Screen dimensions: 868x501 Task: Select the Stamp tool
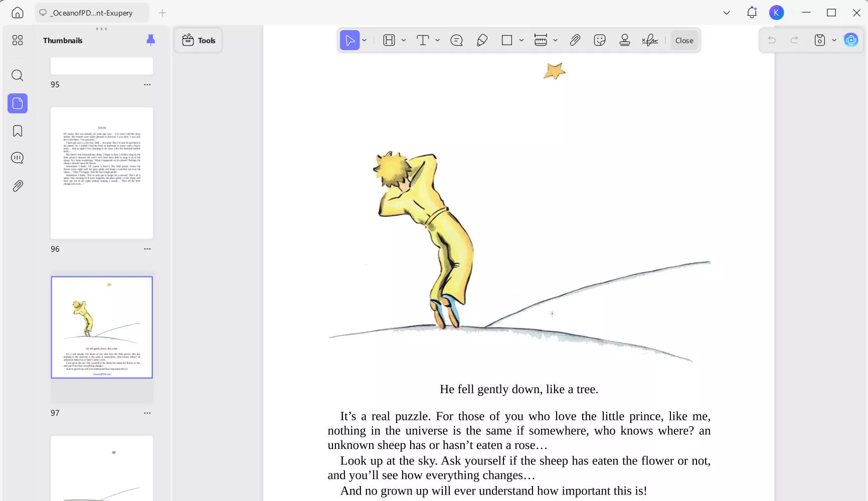[x=625, y=40]
